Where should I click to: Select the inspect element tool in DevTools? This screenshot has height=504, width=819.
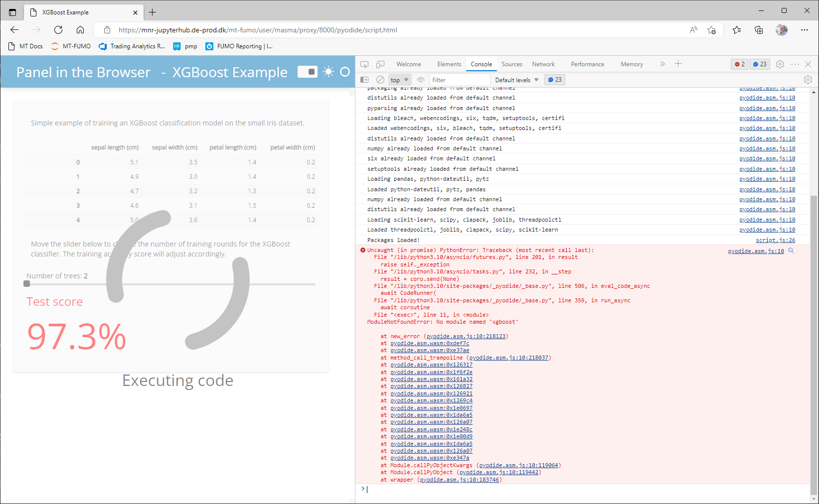click(x=364, y=64)
